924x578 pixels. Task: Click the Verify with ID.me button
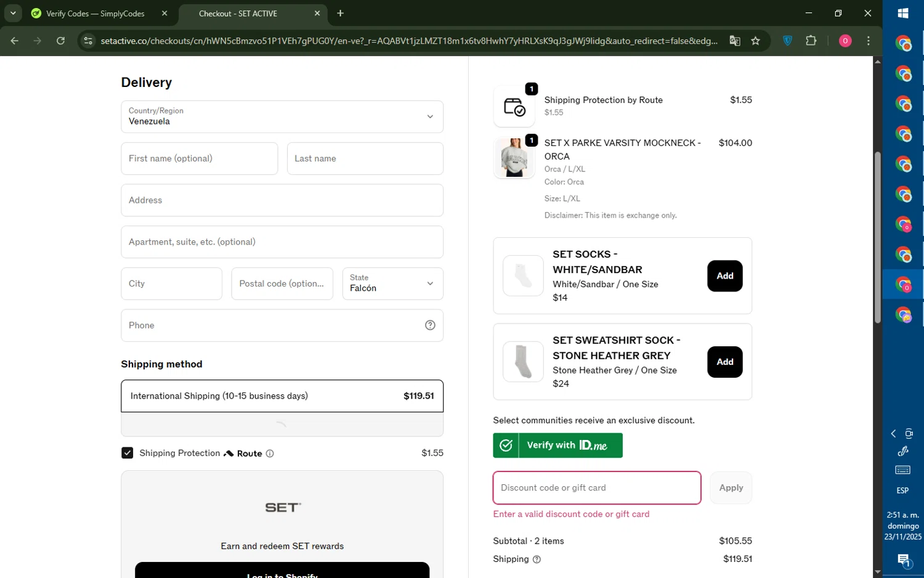tap(557, 446)
